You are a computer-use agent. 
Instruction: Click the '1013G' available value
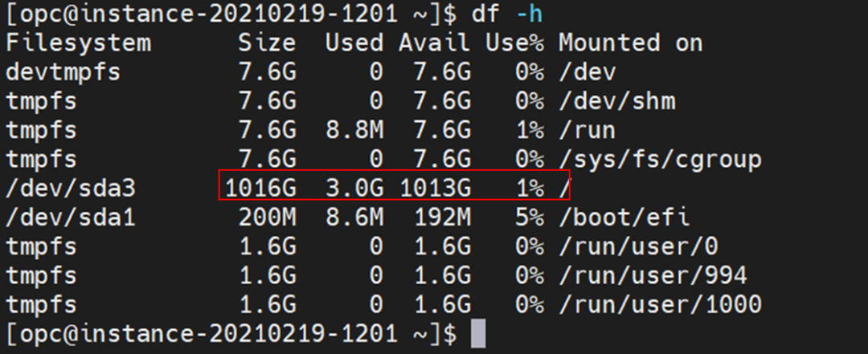435,189
